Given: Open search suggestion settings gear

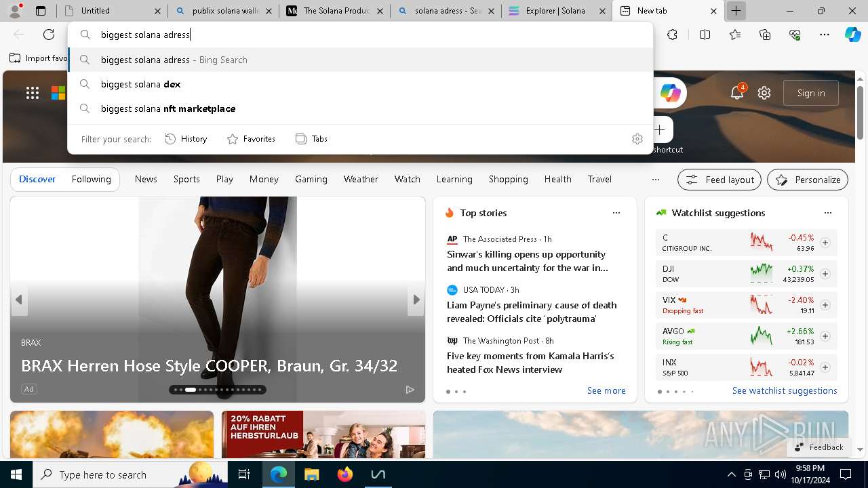Looking at the screenshot, I should [637, 139].
